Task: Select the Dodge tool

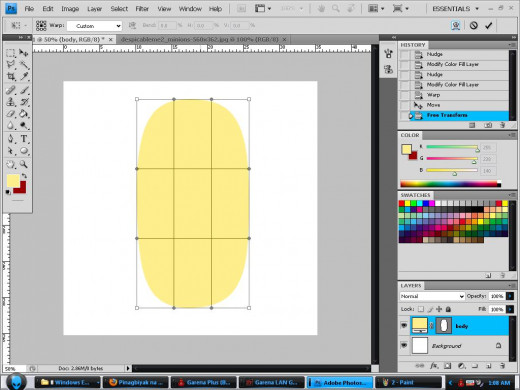Action: [24, 125]
